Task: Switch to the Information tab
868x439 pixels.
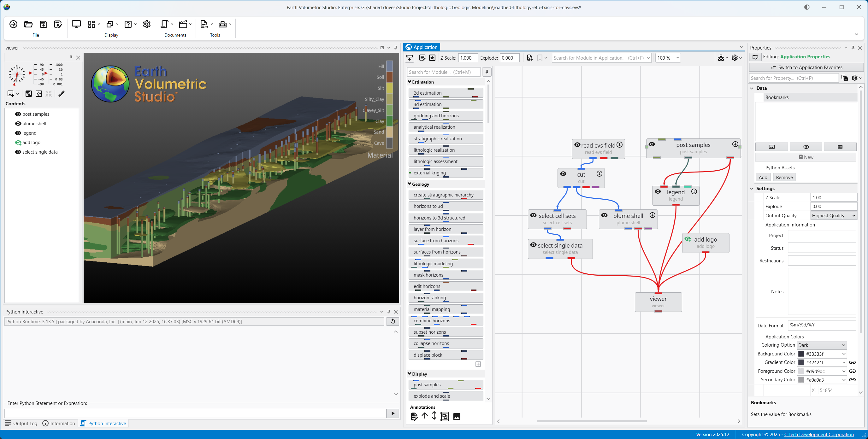Action: pos(59,424)
